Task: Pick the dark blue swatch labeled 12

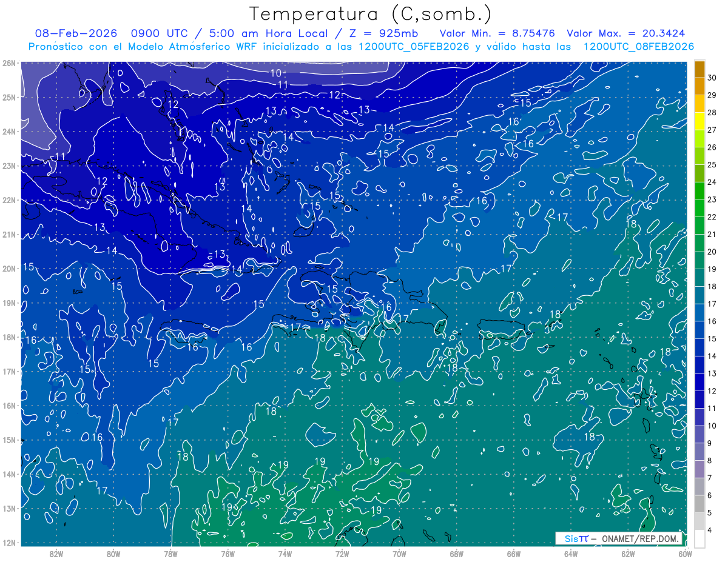Action: pyautogui.click(x=699, y=382)
